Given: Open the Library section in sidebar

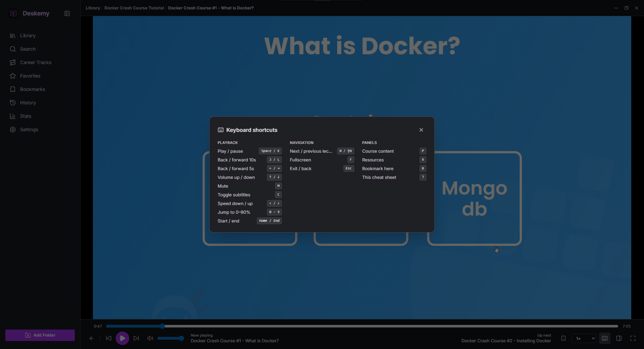Looking at the screenshot, I should click(40, 36).
